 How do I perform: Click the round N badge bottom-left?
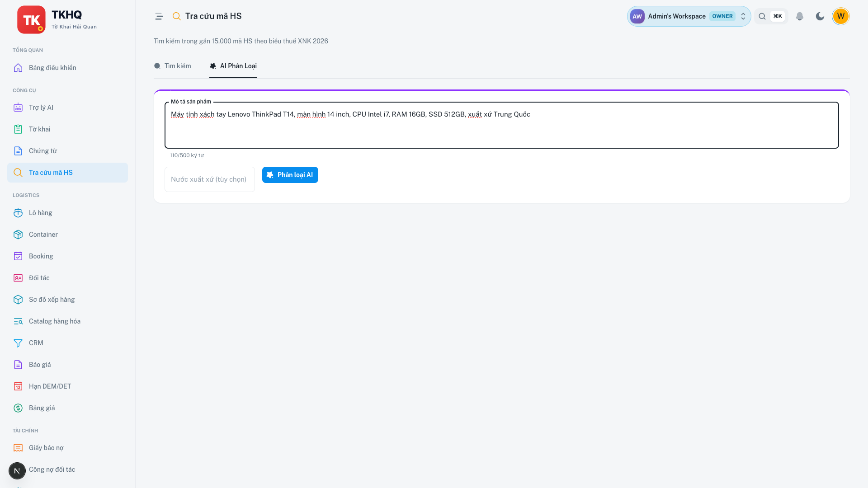(x=17, y=471)
